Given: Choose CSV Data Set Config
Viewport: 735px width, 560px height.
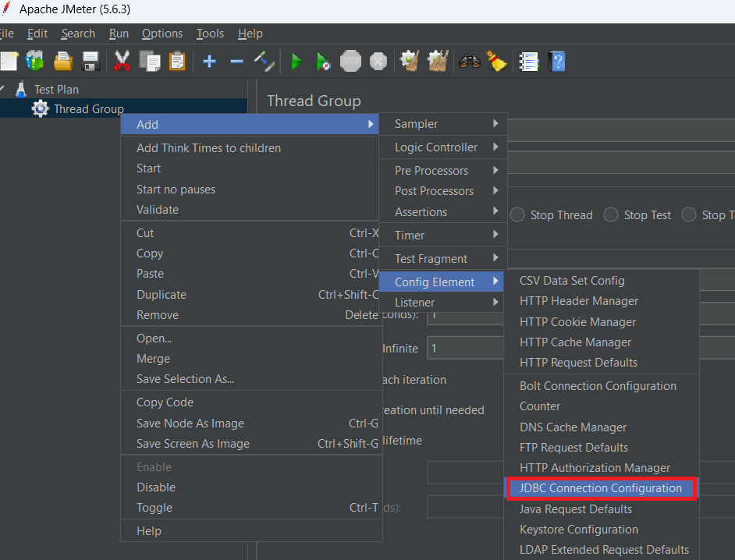Looking at the screenshot, I should 602,281.
